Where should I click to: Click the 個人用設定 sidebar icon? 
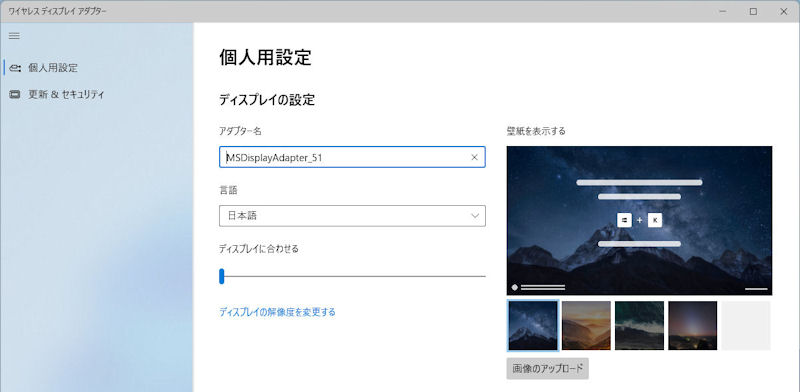[x=15, y=68]
